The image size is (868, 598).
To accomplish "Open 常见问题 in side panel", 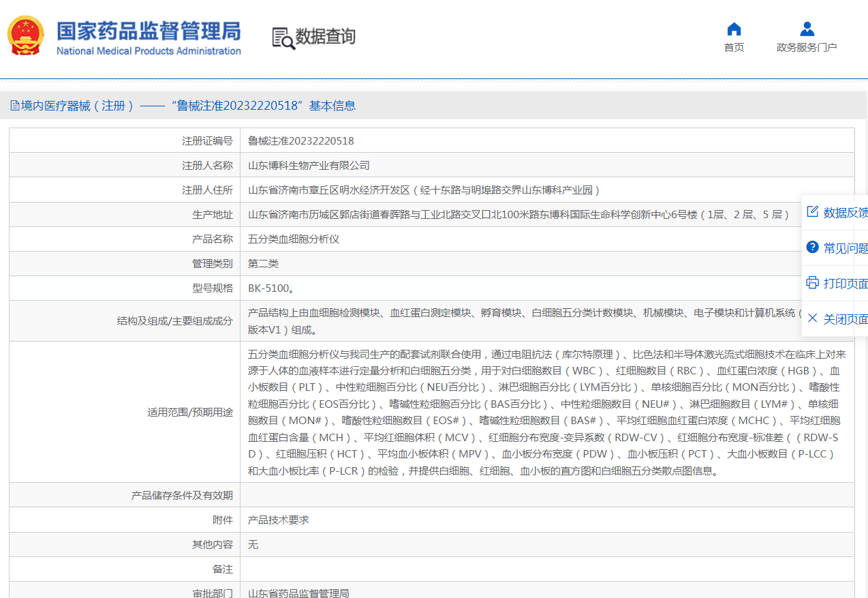I will (x=835, y=248).
